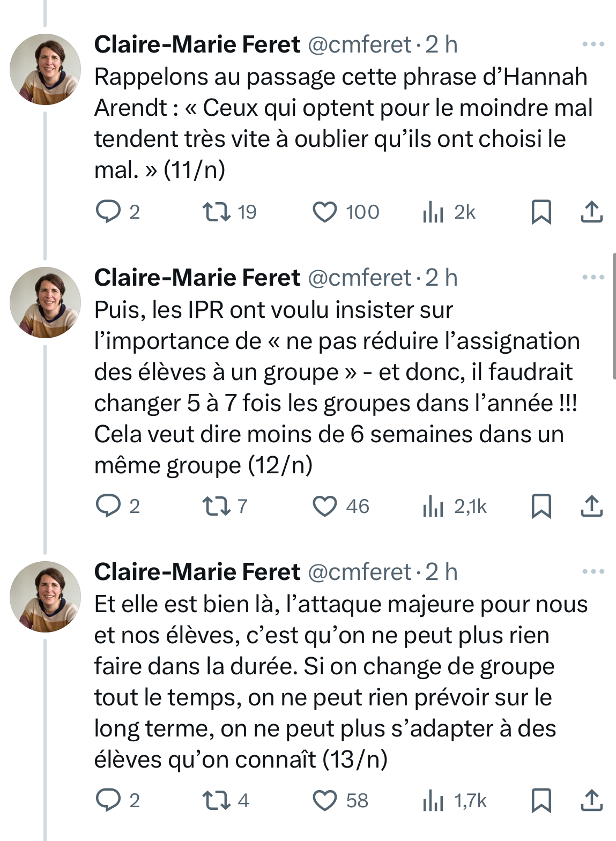This screenshot has width=616, height=841.
Task: Like the tweet with 100 likes
Action: click(325, 212)
